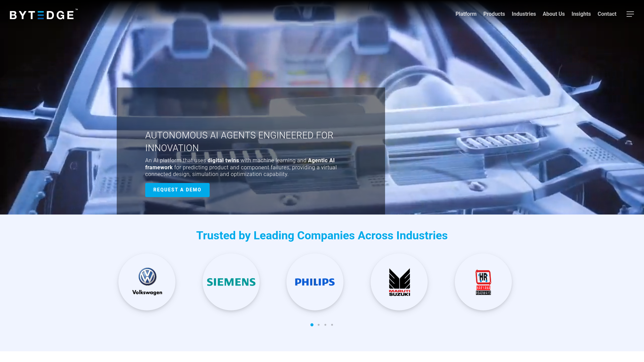This screenshot has height=362, width=644.
Task: Select the Volkswagen logo circle
Action: coord(147,282)
